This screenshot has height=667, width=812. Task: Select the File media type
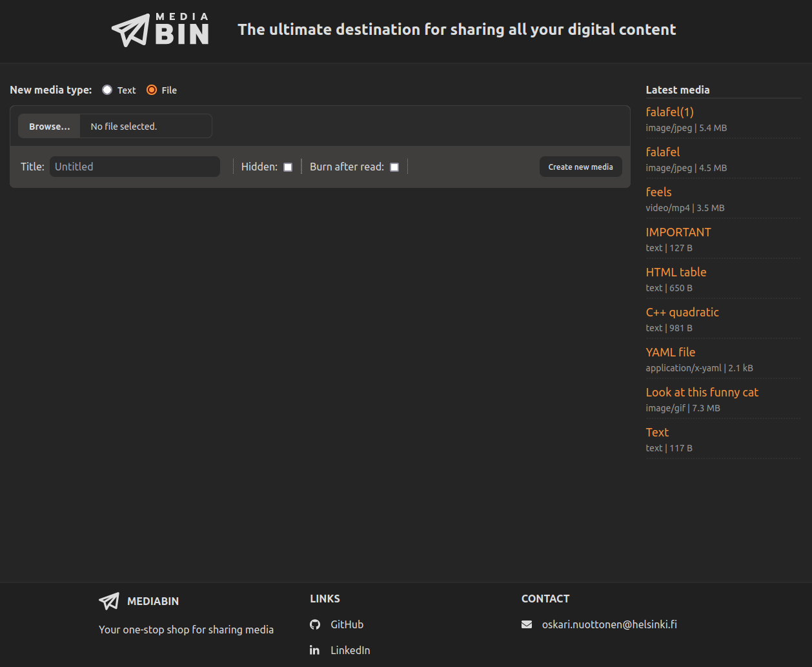pyautogui.click(x=150, y=90)
